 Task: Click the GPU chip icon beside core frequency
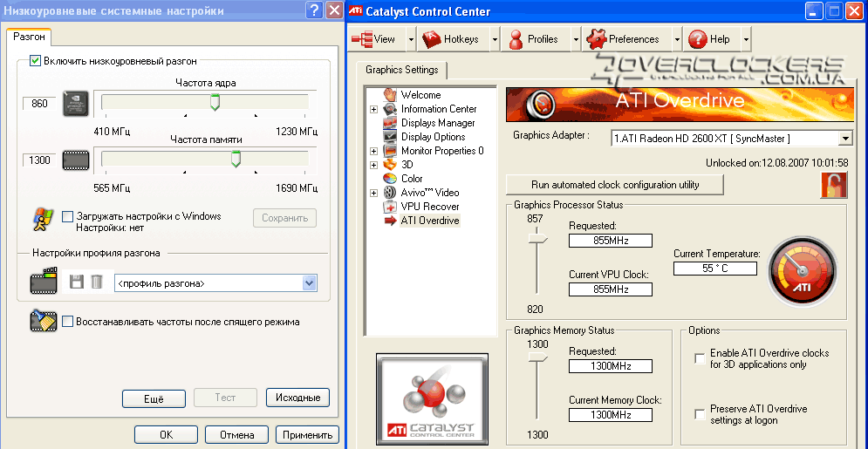(76, 104)
